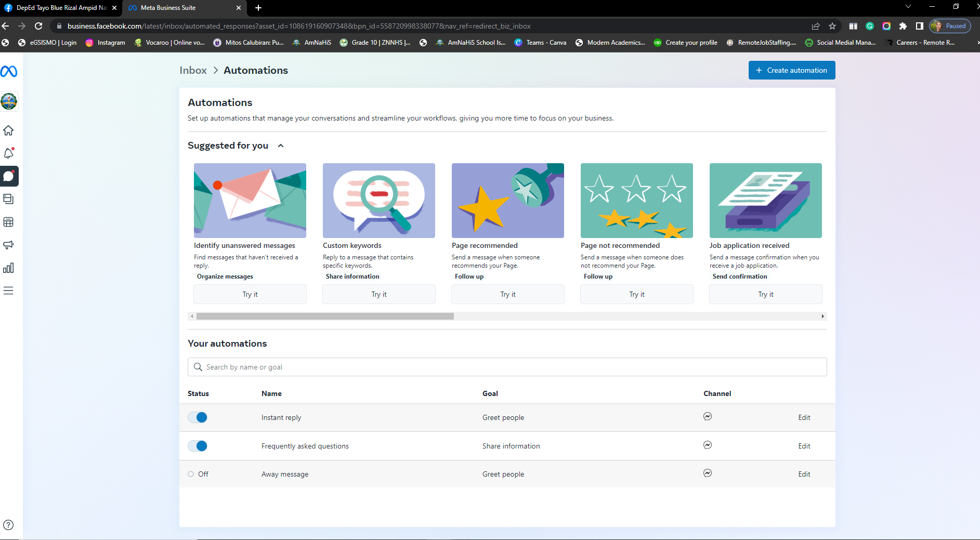Share this page icon in address bar
The image size is (980, 540).
[816, 26]
